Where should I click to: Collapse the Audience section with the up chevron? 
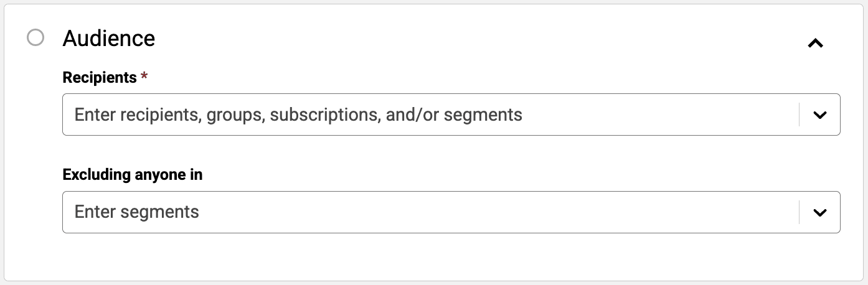(815, 43)
